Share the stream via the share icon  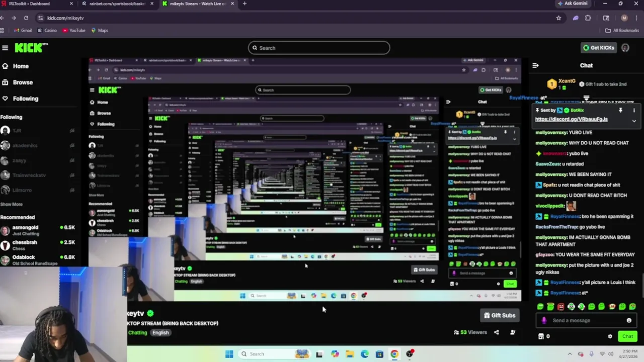[x=496, y=332]
